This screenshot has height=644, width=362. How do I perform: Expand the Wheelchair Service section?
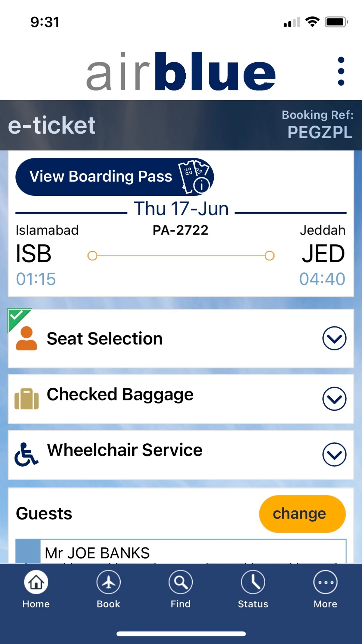click(x=334, y=454)
